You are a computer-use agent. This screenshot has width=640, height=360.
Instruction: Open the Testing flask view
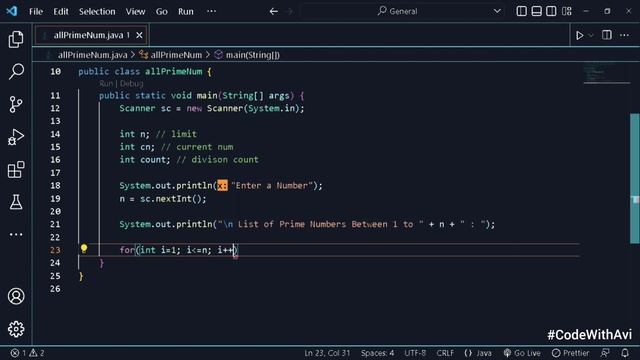pyautogui.click(x=16, y=202)
